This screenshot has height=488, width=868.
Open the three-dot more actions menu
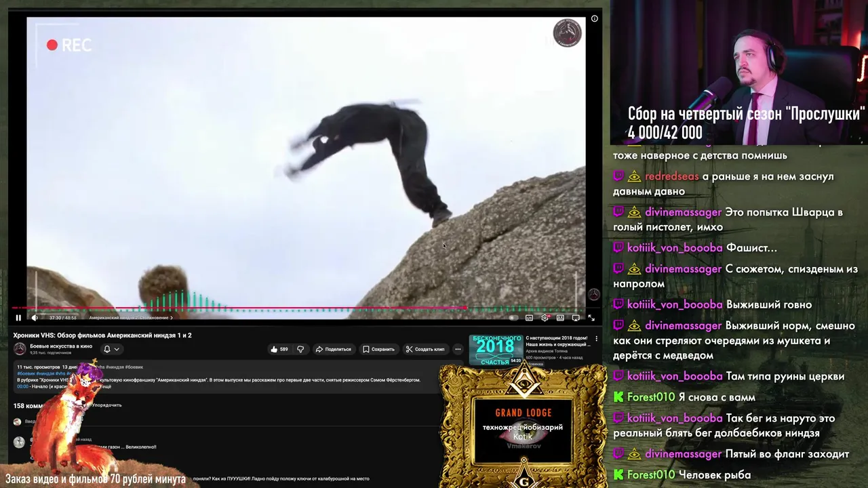pos(458,349)
